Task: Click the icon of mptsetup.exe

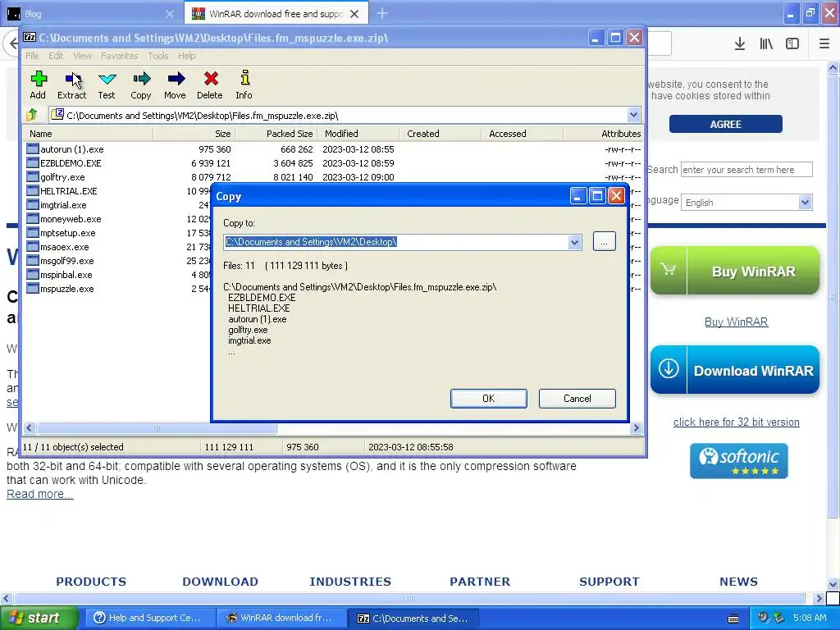Action: (x=33, y=232)
